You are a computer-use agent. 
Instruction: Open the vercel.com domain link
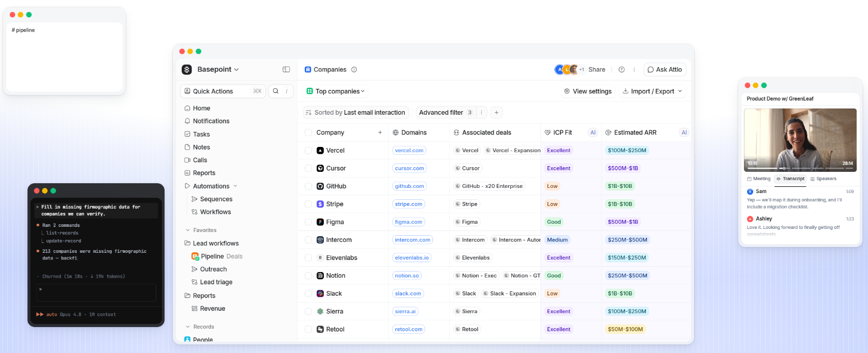click(x=409, y=151)
